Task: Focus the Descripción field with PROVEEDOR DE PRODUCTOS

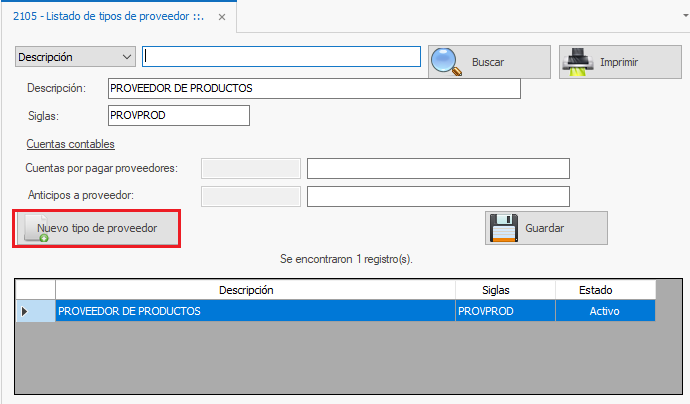Action: click(313, 89)
